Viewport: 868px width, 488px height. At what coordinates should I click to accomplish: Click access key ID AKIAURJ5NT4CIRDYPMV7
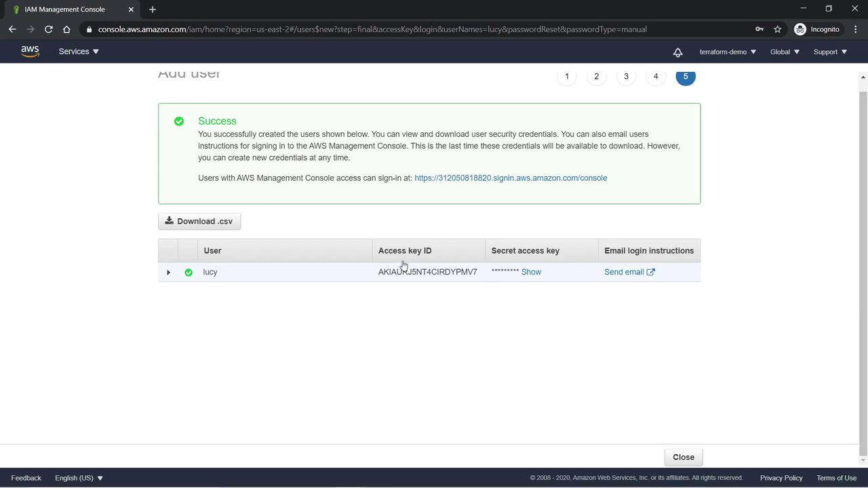tap(428, 272)
